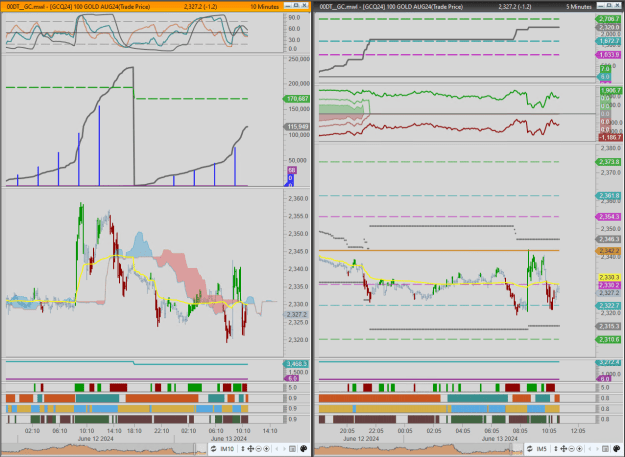This screenshot has height=457, width=625.
Task: Click the refresh icon in the 5 Minutes chart toolbar
Action: point(530,449)
